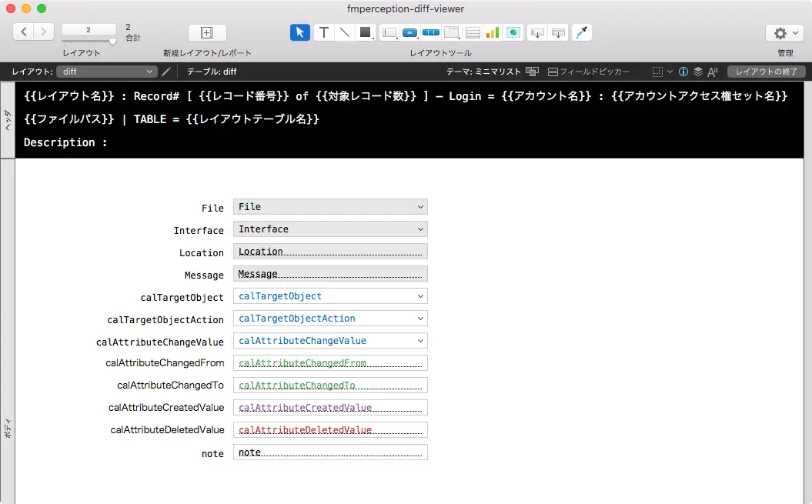
Task: Select the 'calAttributeChangedTo' field label
Action: click(170, 385)
